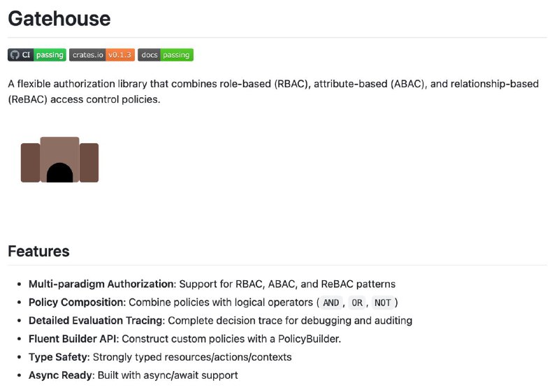The width and height of the screenshot is (559, 392).
Task: Click the Fluent Builder API bold text
Action: click(73, 338)
